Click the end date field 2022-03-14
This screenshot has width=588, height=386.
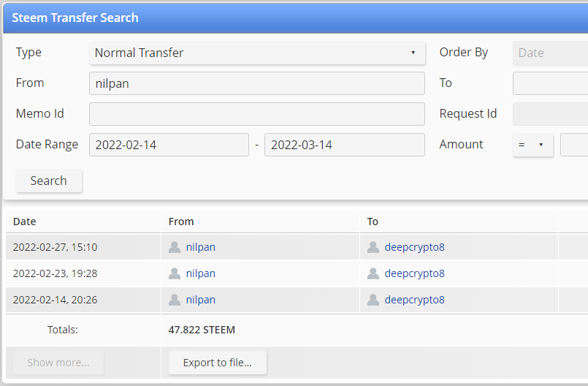click(344, 145)
